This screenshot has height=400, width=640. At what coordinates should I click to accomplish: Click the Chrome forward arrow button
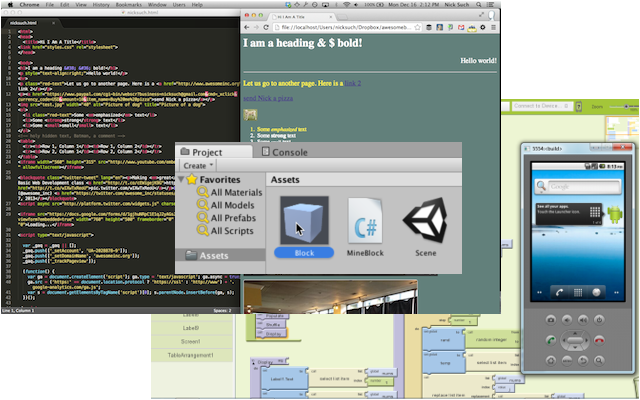tap(256, 27)
